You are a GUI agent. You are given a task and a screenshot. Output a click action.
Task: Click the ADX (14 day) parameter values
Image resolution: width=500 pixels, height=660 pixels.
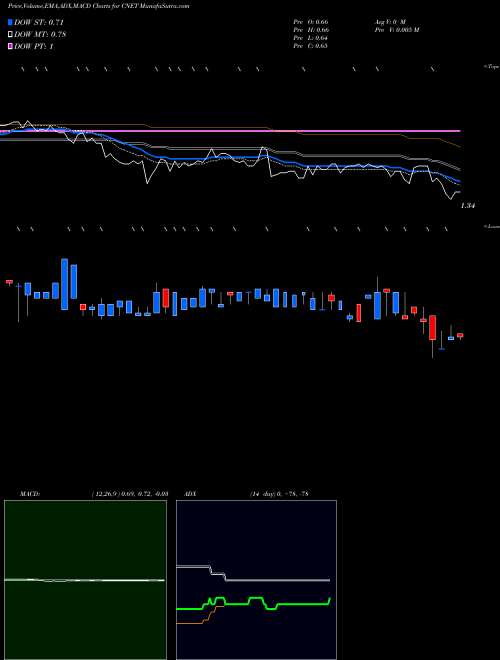point(279,494)
